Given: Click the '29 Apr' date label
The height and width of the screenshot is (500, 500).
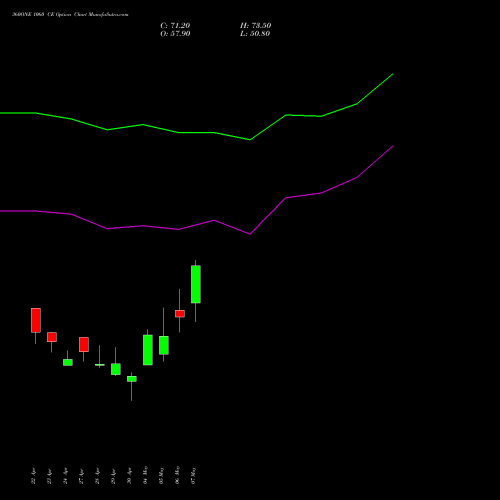Looking at the screenshot, I should click(113, 476).
